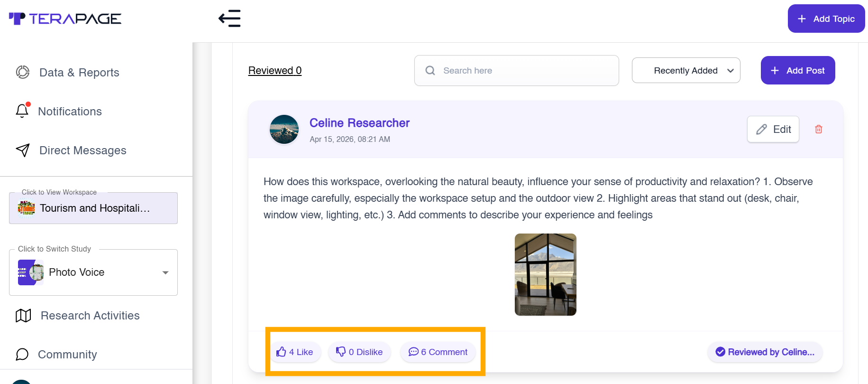The width and height of the screenshot is (868, 384).
Task: Open the Community section
Action: [67, 355]
